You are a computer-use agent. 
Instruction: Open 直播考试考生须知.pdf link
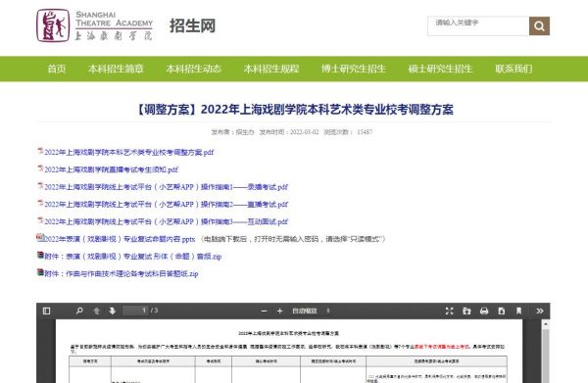[111, 169]
